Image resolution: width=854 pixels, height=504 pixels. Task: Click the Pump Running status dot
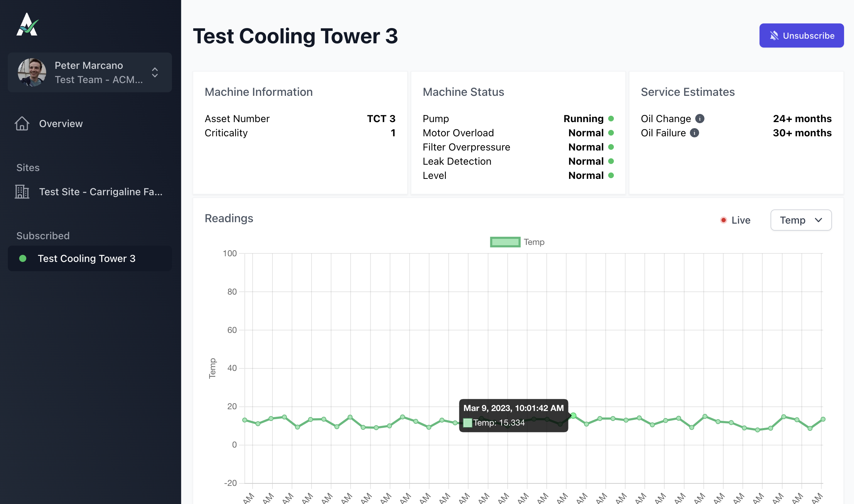click(x=611, y=119)
